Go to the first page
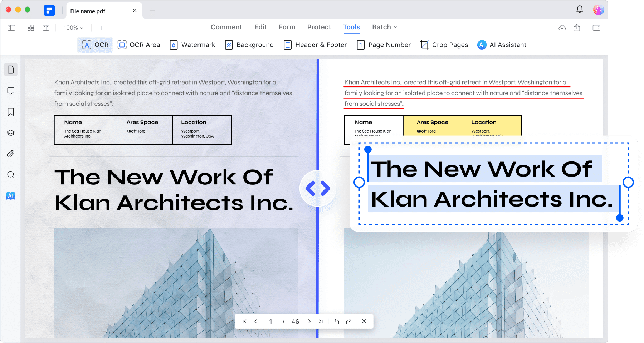Image resolution: width=644 pixels, height=343 pixels. pyautogui.click(x=244, y=322)
